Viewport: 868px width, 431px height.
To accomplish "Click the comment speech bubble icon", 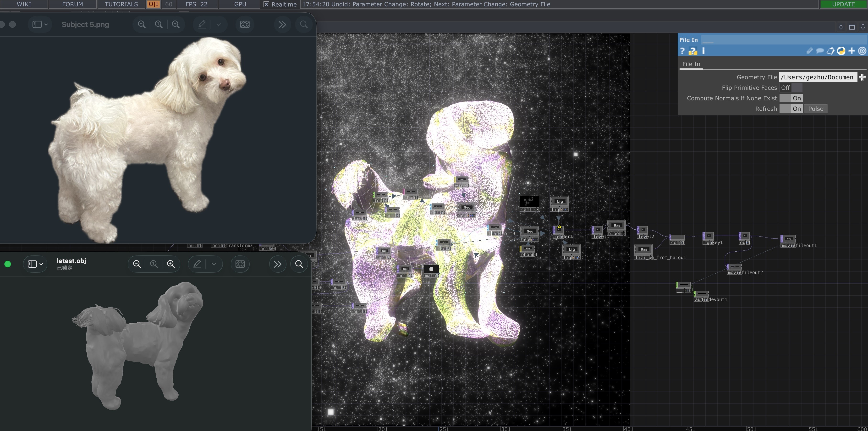I will 820,51.
